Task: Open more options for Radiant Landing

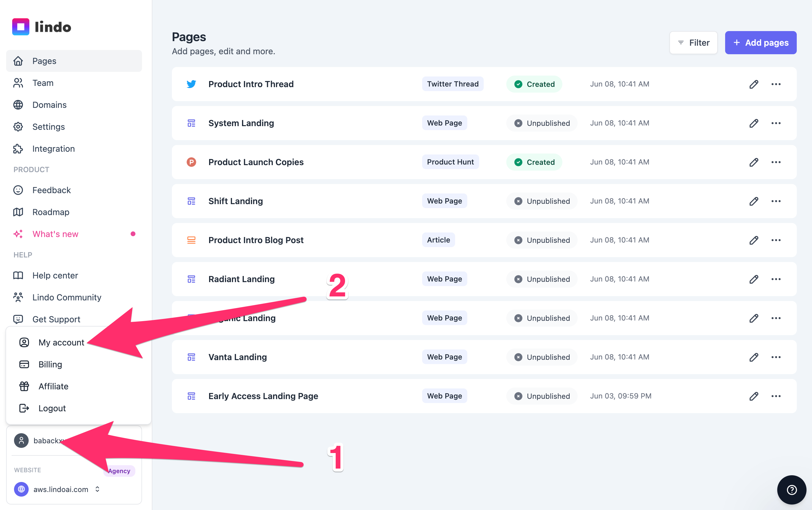Action: tap(776, 279)
